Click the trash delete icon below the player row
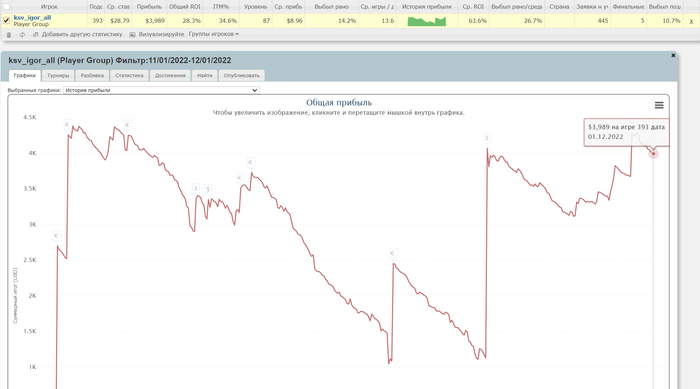This screenshot has height=389, width=700. pos(9,35)
